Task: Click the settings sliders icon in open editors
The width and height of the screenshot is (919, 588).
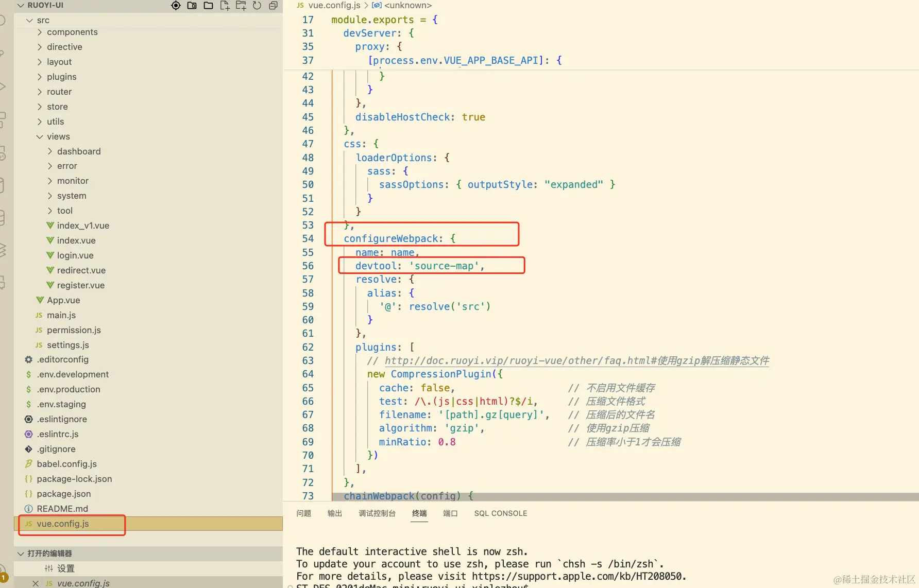Action: [x=49, y=568]
